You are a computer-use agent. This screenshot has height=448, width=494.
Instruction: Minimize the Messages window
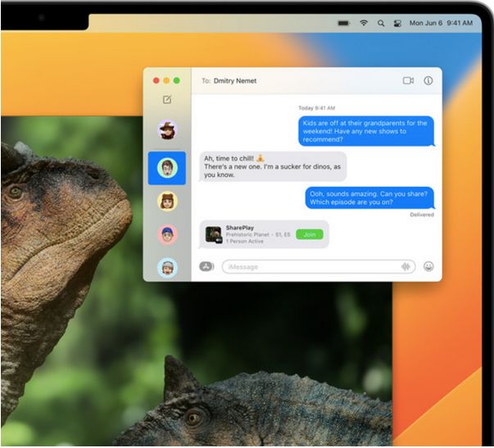(166, 80)
